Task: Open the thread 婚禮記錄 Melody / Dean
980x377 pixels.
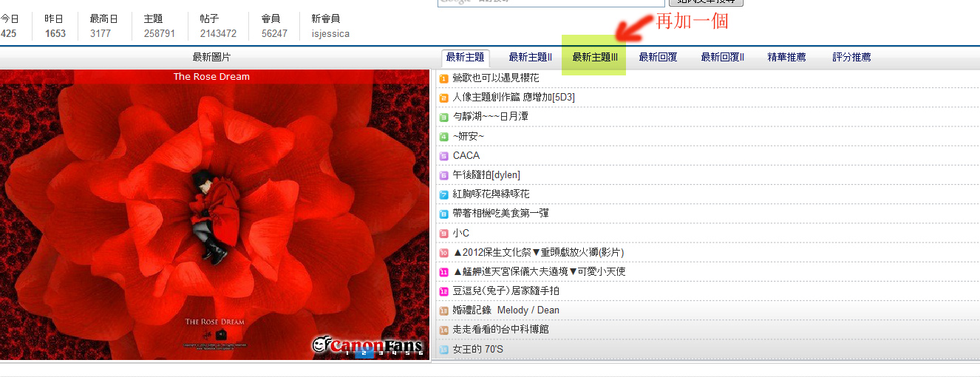Action: point(506,310)
